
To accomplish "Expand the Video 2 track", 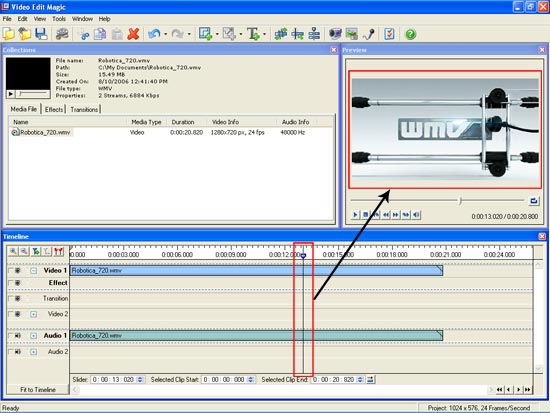I will 33,314.
